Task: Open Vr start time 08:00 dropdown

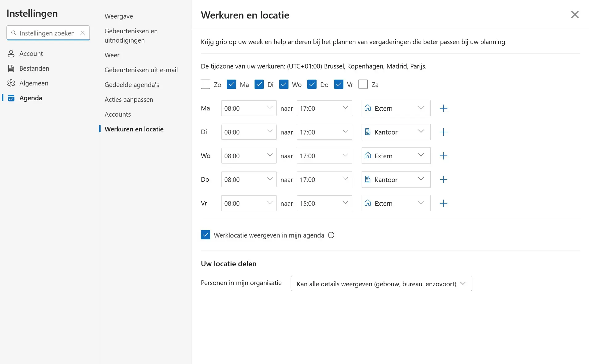Action: point(249,203)
